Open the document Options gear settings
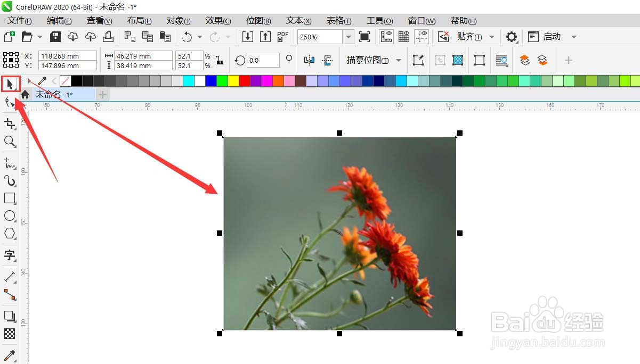640x364 pixels. click(511, 36)
